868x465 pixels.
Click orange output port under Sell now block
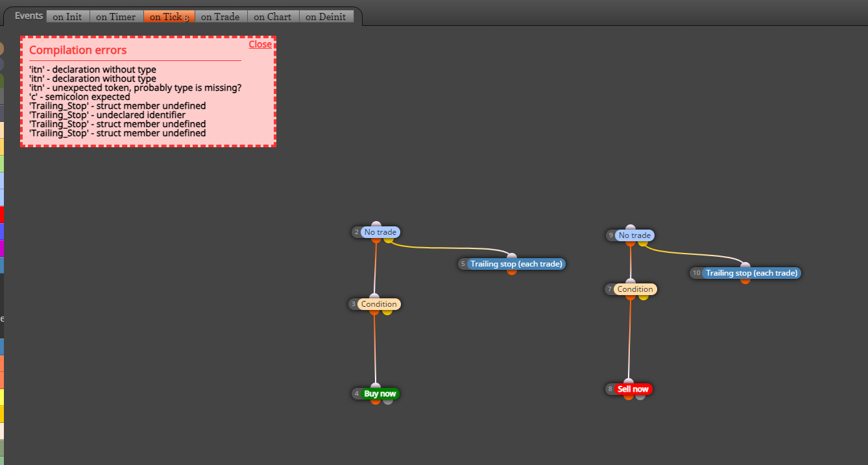pos(628,397)
